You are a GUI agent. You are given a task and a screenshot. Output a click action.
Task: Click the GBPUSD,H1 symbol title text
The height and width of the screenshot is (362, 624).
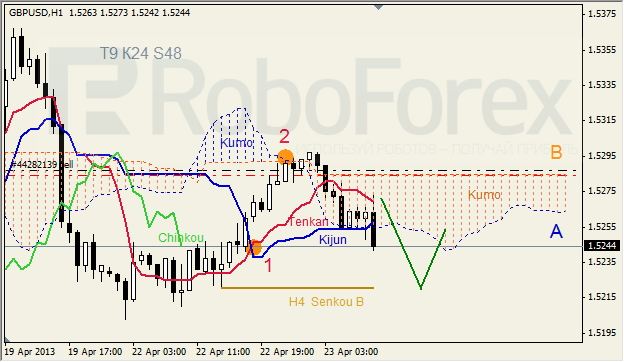pos(36,13)
